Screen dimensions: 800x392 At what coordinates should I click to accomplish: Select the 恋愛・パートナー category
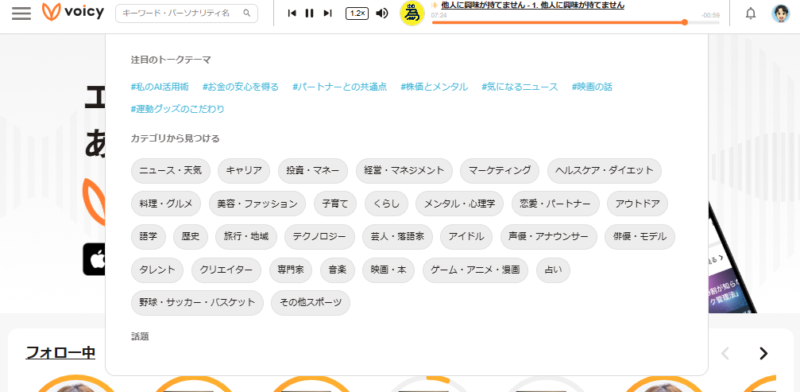click(x=555, y=204)
